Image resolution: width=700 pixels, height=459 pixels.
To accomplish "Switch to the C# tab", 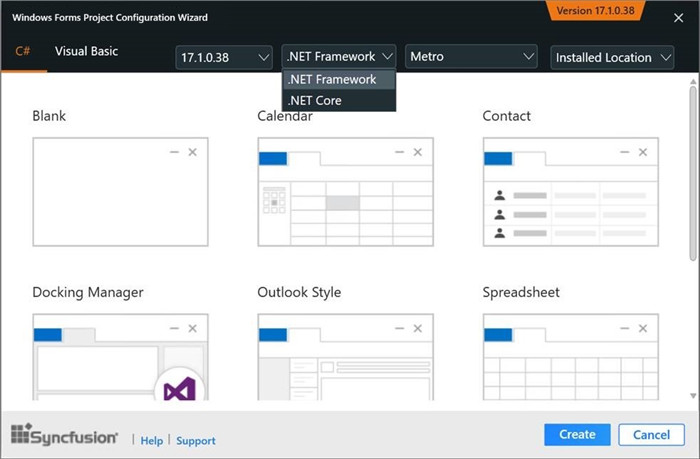I will click(x=23, y=51).
